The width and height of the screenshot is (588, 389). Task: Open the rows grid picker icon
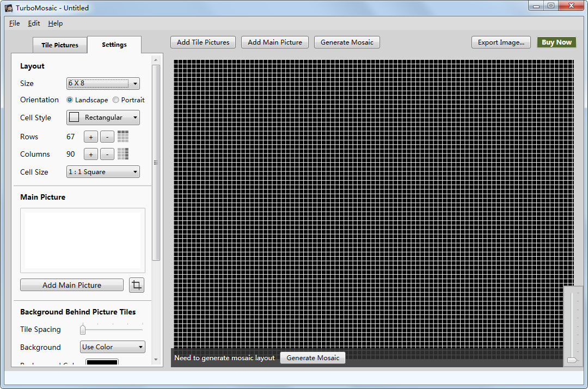click(x=123, y=137)
